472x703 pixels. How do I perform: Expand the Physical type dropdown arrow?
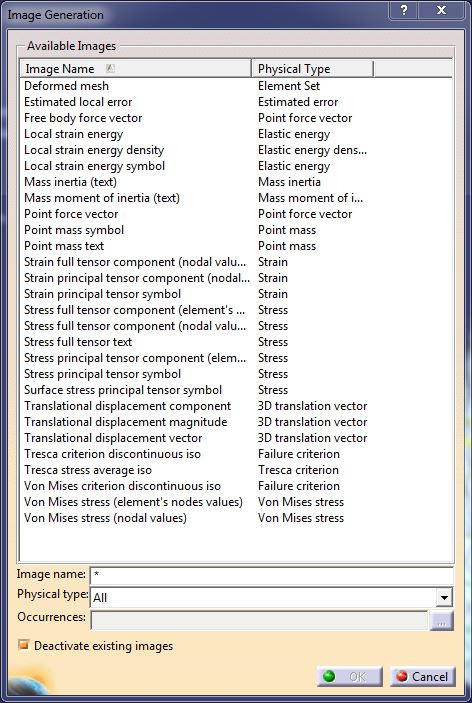[x=444, y=597]
